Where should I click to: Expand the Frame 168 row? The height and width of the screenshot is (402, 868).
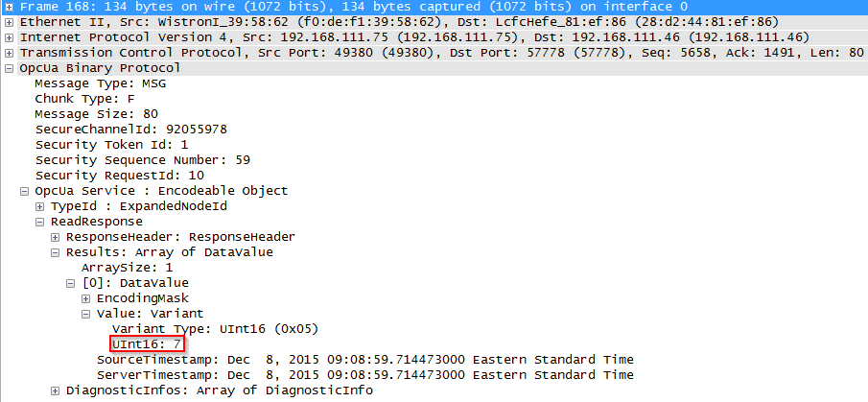click(x=9, y=8)
